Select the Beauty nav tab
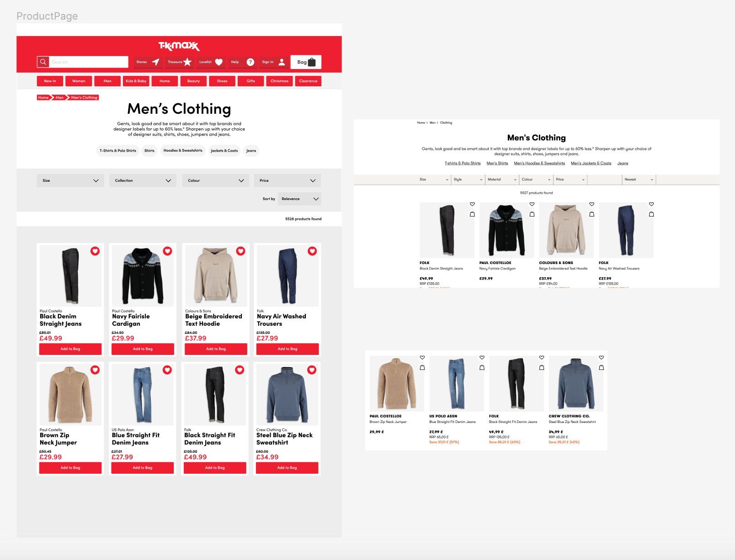 [x=193, y=81]
